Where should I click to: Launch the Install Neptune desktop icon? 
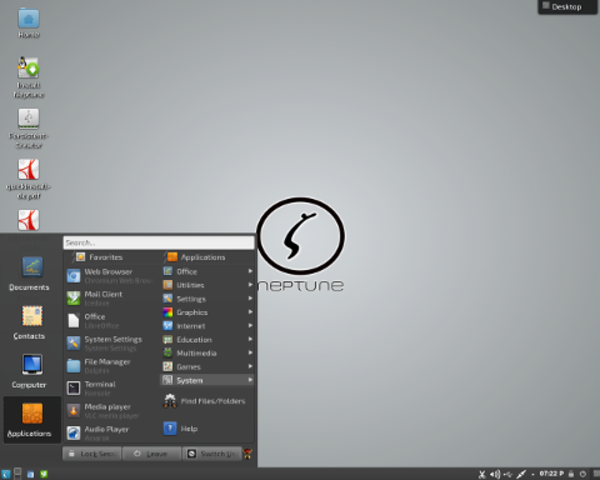pyautogui.click(x=29, y=78)
